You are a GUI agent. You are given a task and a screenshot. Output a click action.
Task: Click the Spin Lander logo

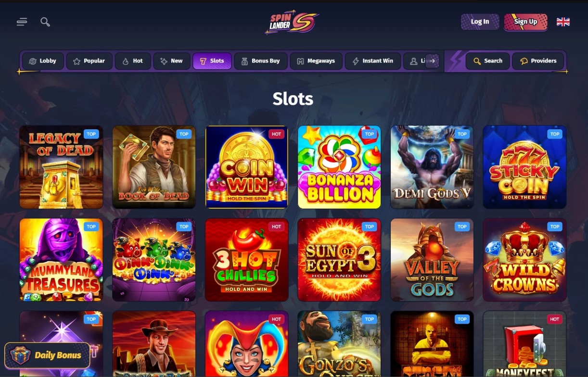[292, 22]
